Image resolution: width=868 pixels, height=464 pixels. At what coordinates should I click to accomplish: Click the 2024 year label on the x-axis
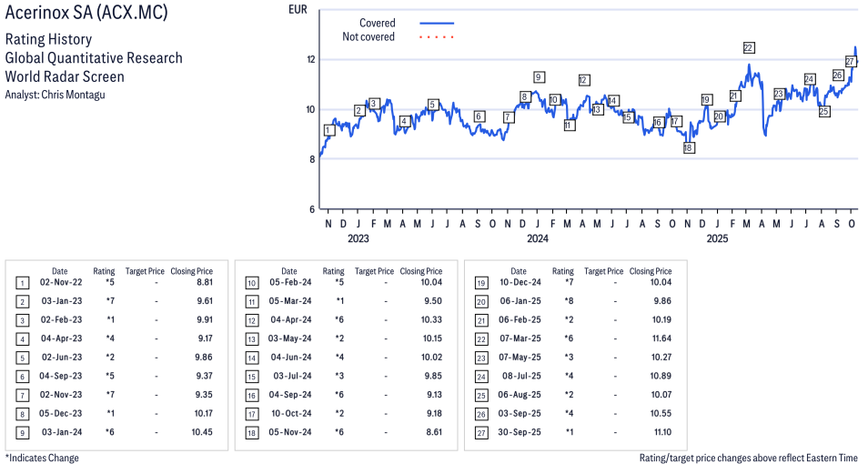pos(538,239)
